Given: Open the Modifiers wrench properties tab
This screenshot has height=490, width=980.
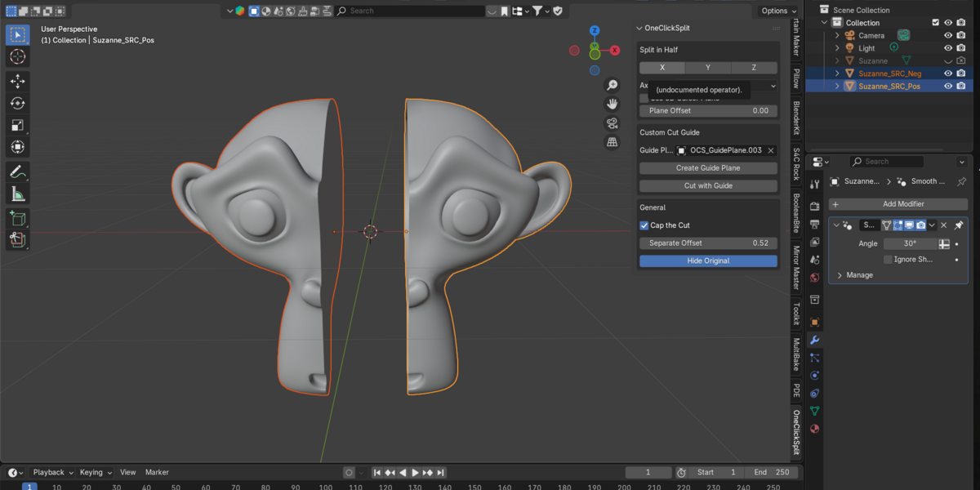Looking at the screenshot, I should (814, 340).
